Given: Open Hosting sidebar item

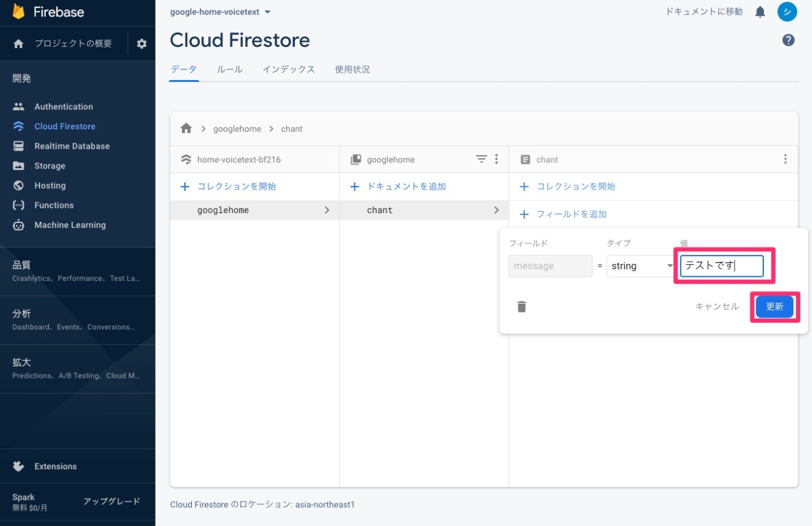Looking at the screenshot, I should (x=49, y=186).
